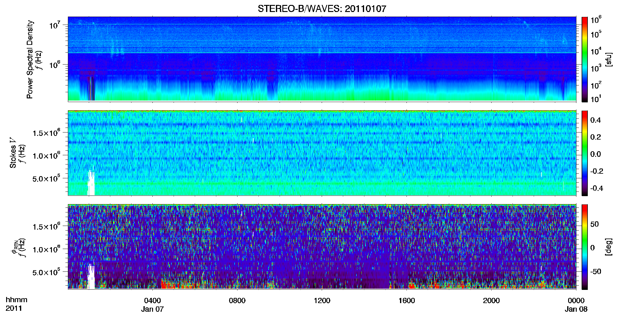Click the 1.5×10^6 tick on Stokes V panel

pyautogui.click(x=46, y=133)
